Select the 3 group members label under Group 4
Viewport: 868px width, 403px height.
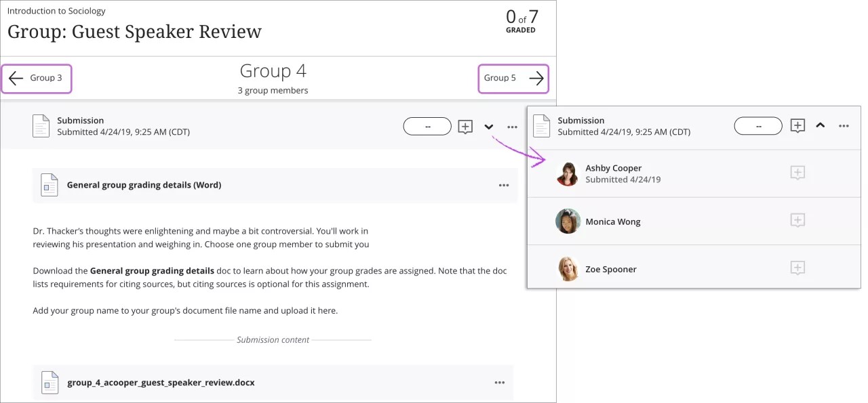[273, 89]
